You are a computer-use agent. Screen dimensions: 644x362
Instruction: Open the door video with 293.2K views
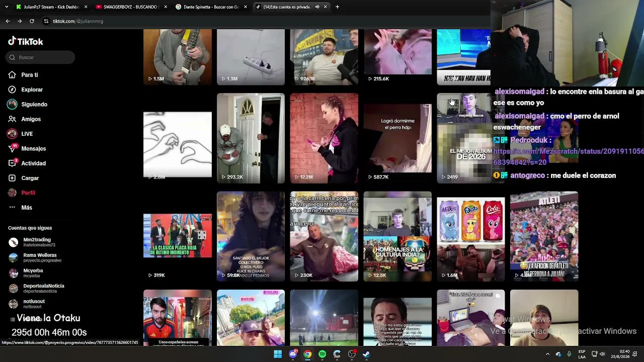coord(251,138)
